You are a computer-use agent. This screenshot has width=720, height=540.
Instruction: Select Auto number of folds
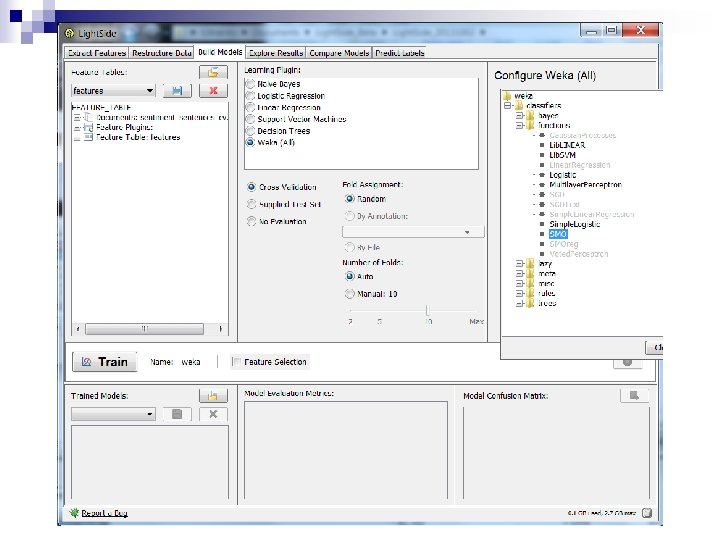(350, 276)
